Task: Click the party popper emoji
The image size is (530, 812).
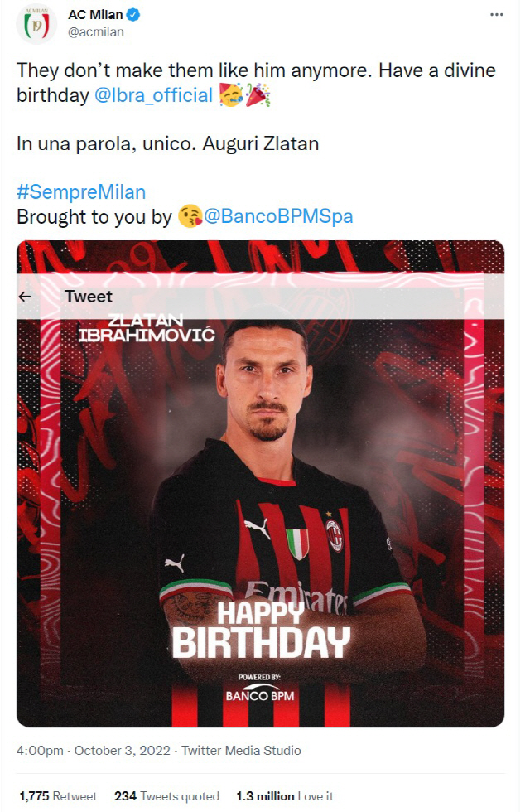Action: (x=258, y=95)
